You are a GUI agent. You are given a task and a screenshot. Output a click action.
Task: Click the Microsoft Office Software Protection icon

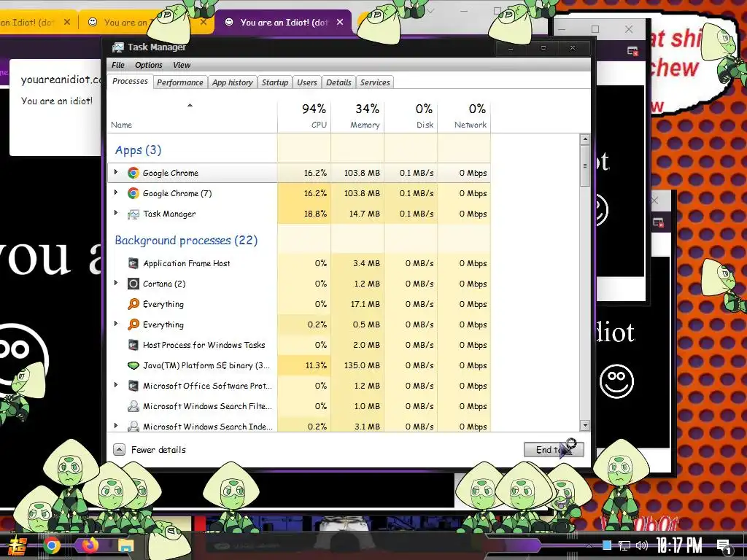click(133, 386)
